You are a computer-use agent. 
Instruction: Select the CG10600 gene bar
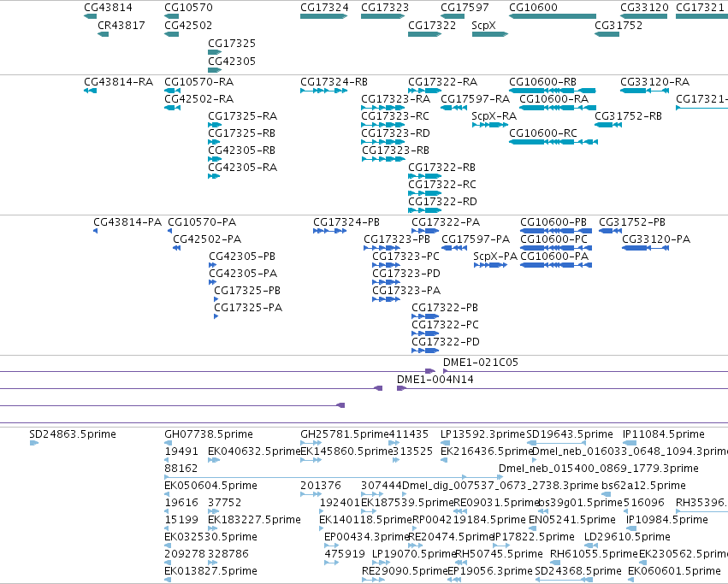point(553,16)
